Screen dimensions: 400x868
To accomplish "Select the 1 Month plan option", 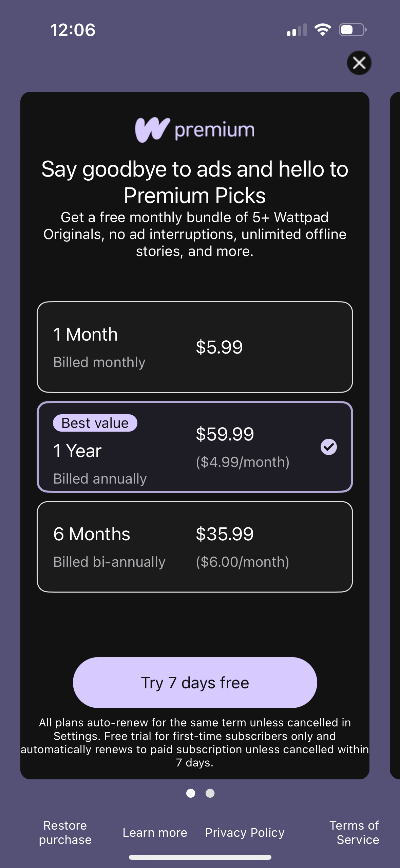I will coord(195,347).
